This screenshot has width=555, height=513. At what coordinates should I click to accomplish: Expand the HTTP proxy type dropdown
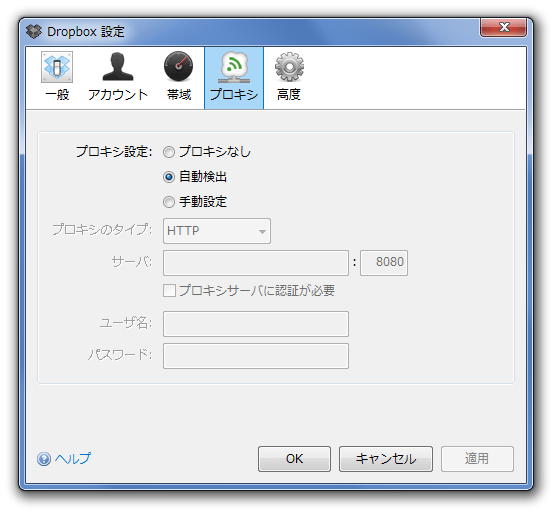[x=217, y=231]
